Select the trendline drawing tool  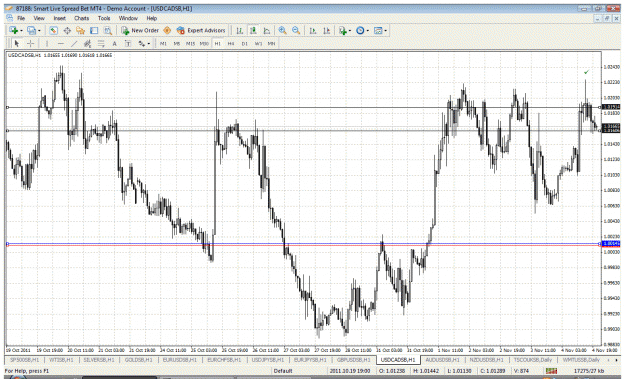[x=74, y=43]
